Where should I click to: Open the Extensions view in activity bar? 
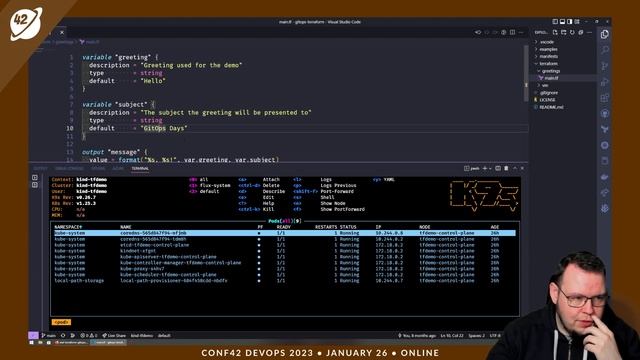point(604,98)
